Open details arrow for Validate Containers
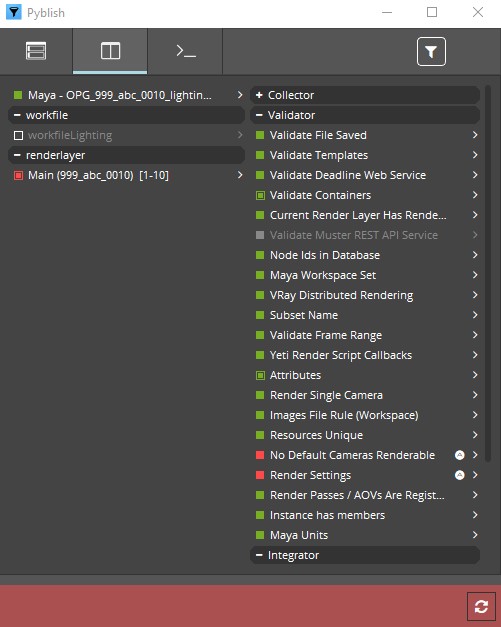The height and width of the screenshot is (627, 501). (475, 195)
